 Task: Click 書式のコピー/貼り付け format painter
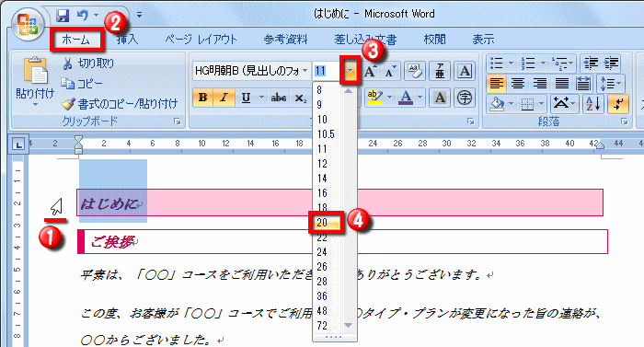pos(120,104)
